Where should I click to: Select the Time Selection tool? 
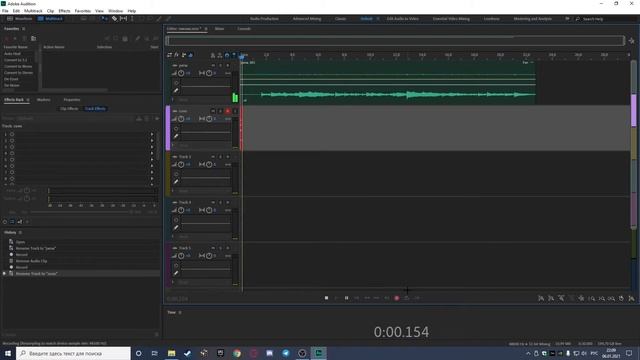[x=132, y=19]
